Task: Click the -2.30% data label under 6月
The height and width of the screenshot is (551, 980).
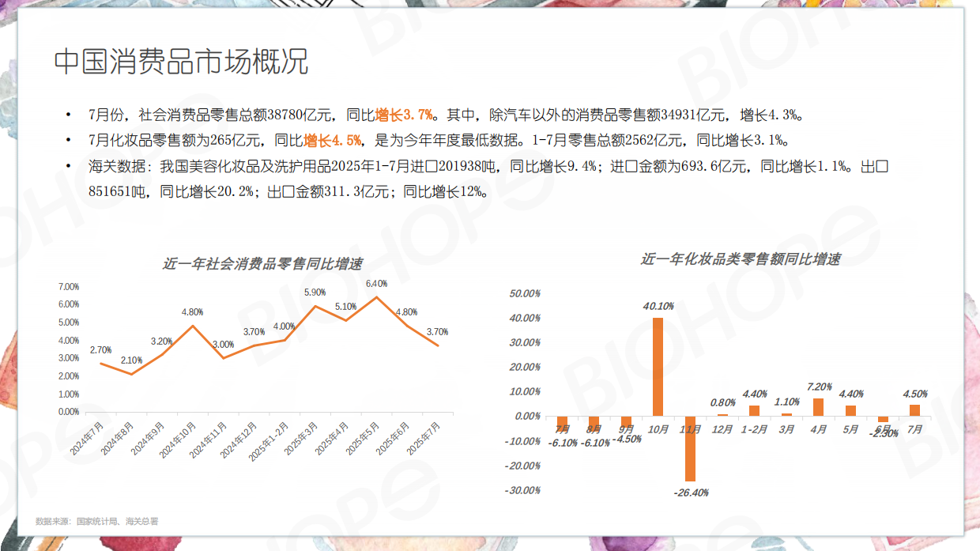Action: [884, 433]
